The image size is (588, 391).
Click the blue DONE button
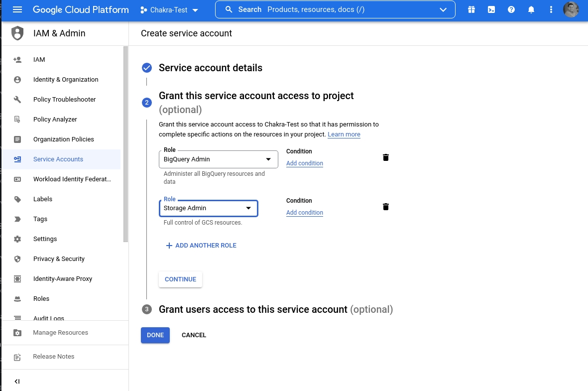pyautogui.click(x=155, y=335)
